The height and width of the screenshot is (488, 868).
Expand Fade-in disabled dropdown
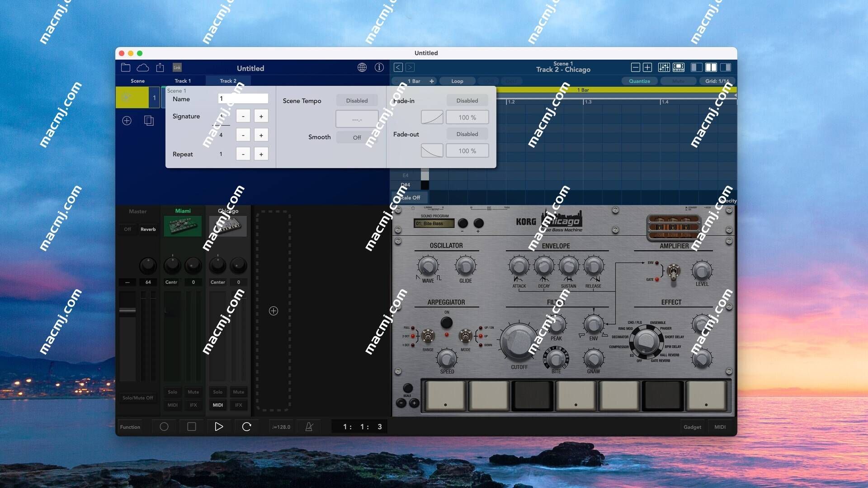pos(467,100)
